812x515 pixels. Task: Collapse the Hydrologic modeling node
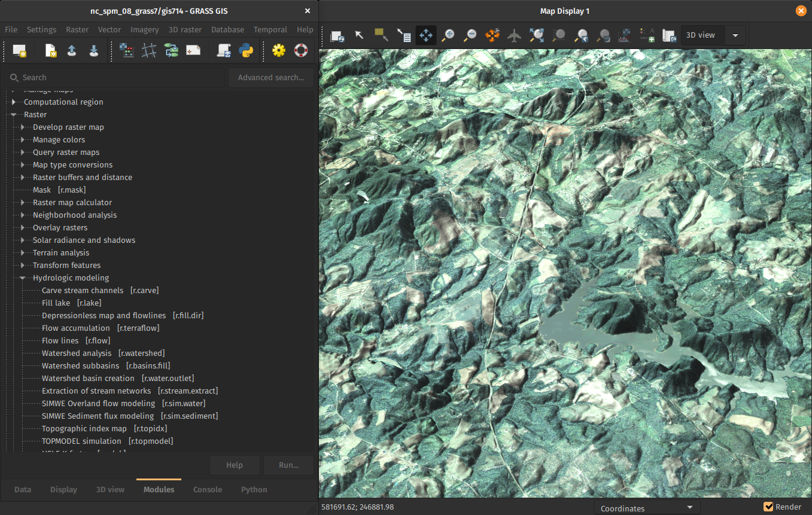(x=22, y=278)
